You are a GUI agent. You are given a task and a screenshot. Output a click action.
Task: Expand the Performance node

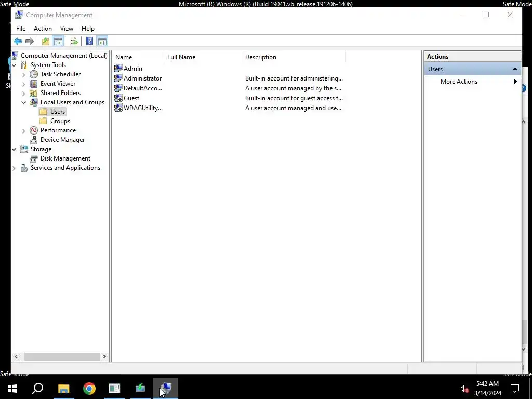(23, 130)
